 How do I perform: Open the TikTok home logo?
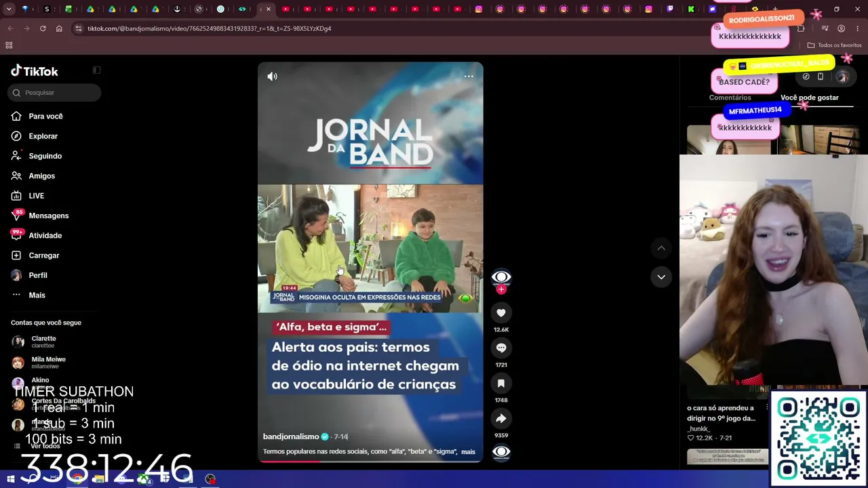(35, 71)
